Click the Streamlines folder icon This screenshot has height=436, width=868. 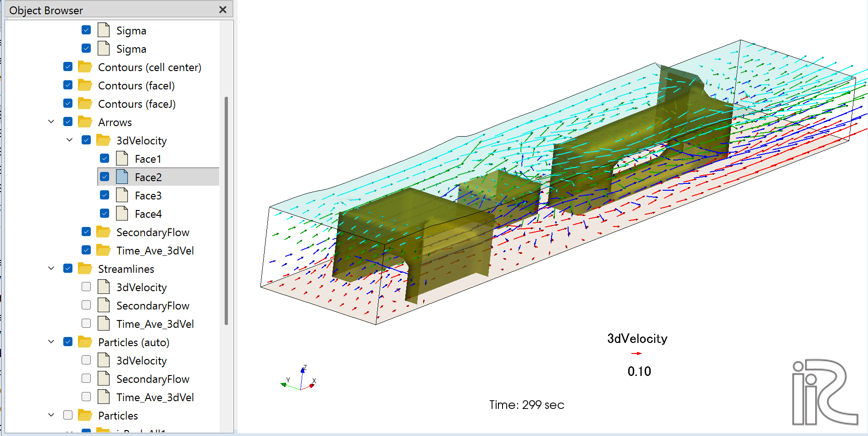(85, 268)
